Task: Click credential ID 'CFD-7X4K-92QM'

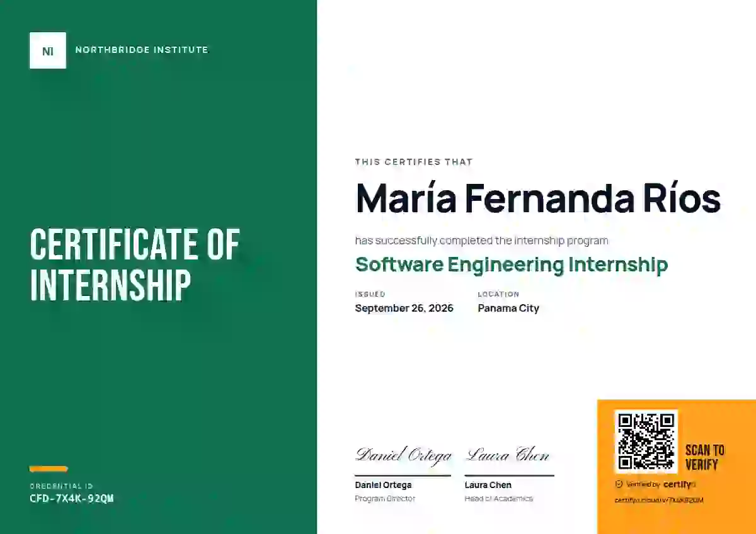Action: click(x=72, y=499)
